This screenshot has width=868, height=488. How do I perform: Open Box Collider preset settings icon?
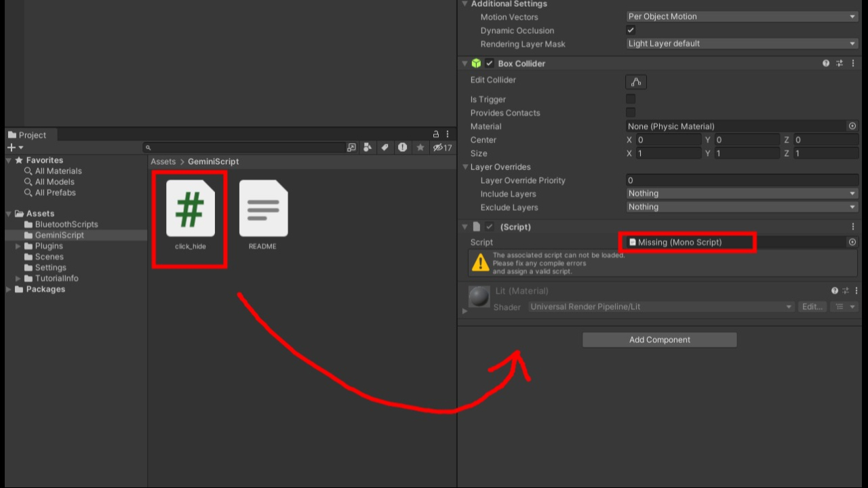pos(840,64)
